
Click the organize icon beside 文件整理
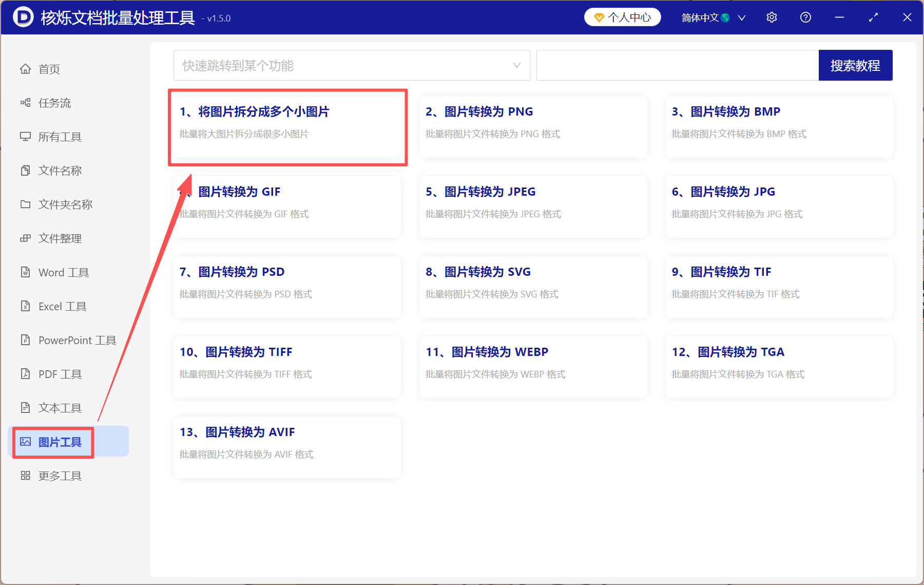pyautogui.click(x=25, y=238)
